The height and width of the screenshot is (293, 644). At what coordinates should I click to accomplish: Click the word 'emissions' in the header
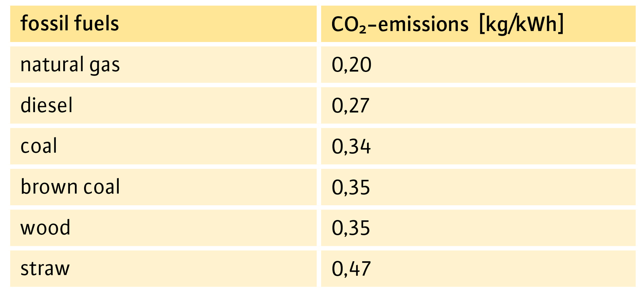point(423,25)
